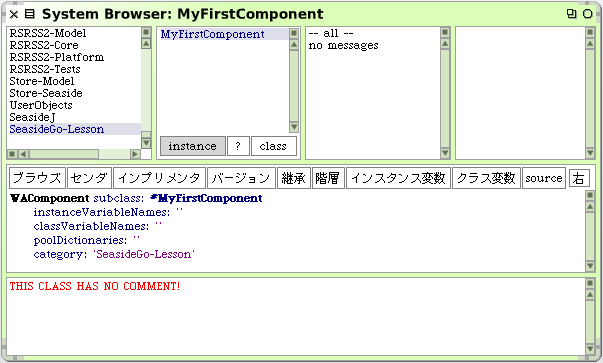Select MyFirstComponent class in class list

point(224,34)
